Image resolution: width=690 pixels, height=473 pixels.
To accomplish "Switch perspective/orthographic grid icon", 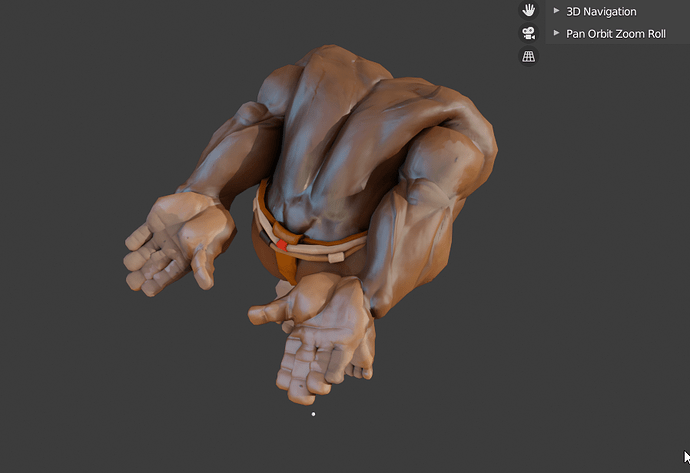I will [x=529, y=56].
